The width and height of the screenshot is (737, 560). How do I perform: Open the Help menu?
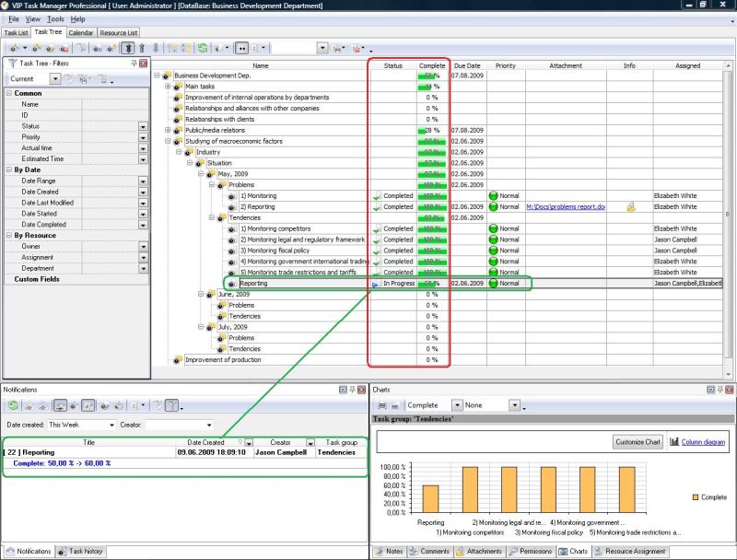coord(78,19)
